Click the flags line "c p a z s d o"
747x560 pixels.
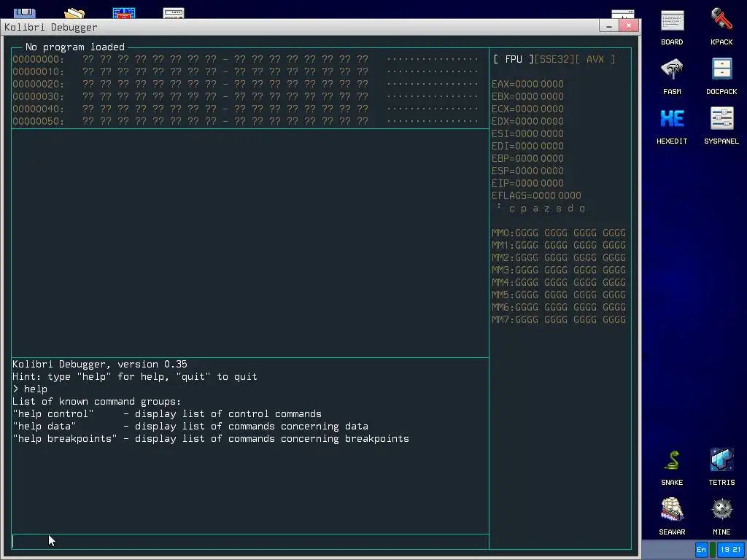547,208
